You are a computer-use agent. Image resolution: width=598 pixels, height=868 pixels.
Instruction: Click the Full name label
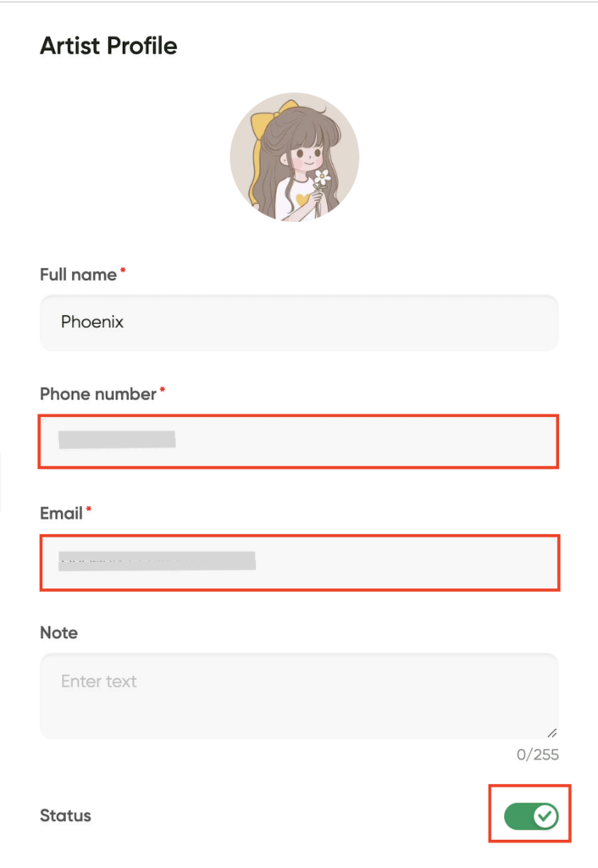click(79, 275)
